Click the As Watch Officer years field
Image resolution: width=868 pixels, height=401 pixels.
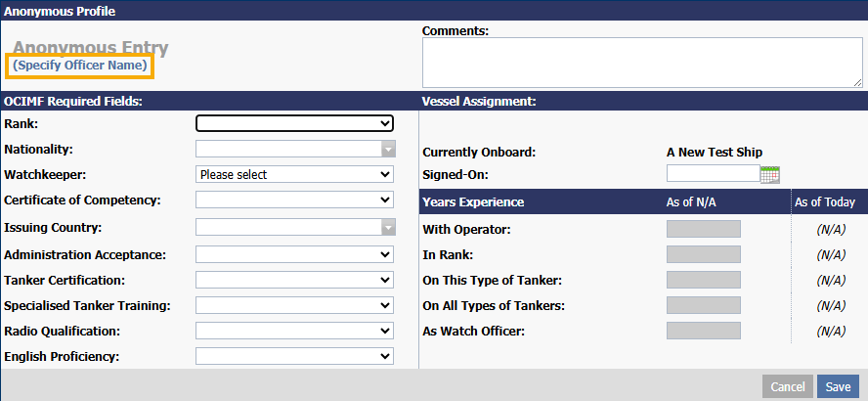(703, 331)
